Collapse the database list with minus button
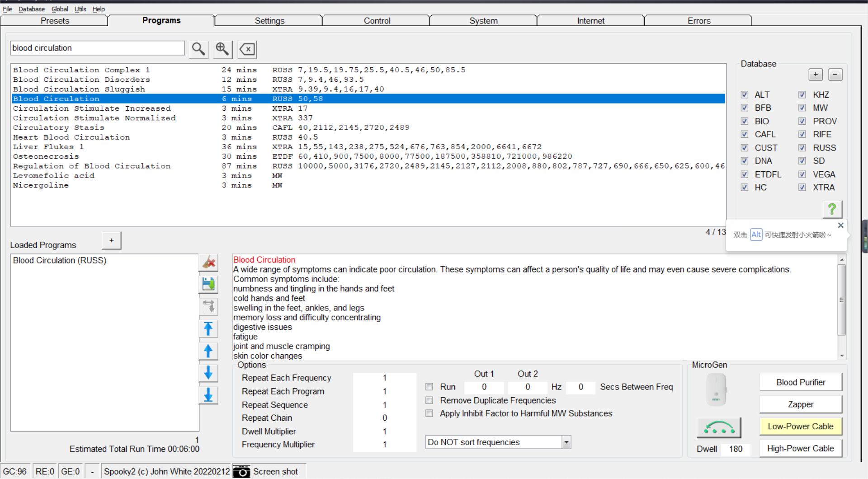Image resolution: width=868 pixels, height=479 pixels. click(x=835, y=75)
